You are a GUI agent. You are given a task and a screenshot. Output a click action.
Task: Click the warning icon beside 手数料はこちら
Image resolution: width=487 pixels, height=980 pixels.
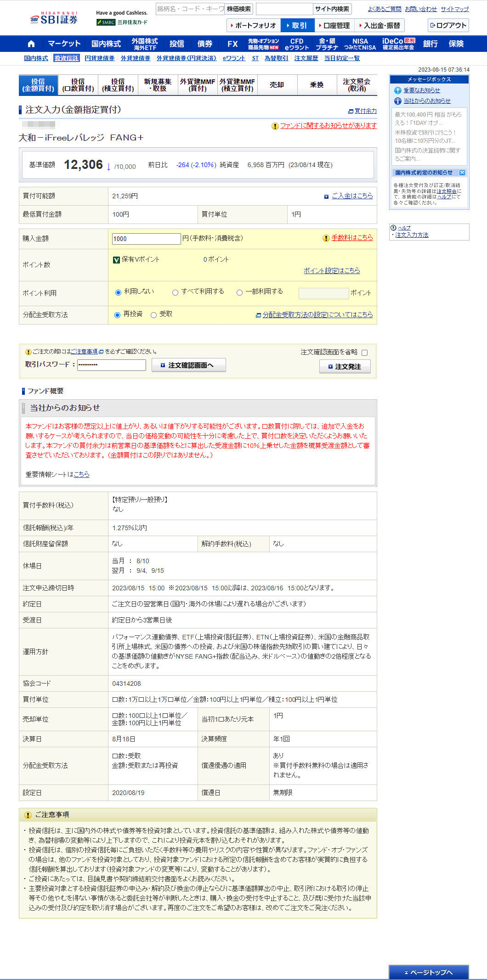[x=326, y=238]
